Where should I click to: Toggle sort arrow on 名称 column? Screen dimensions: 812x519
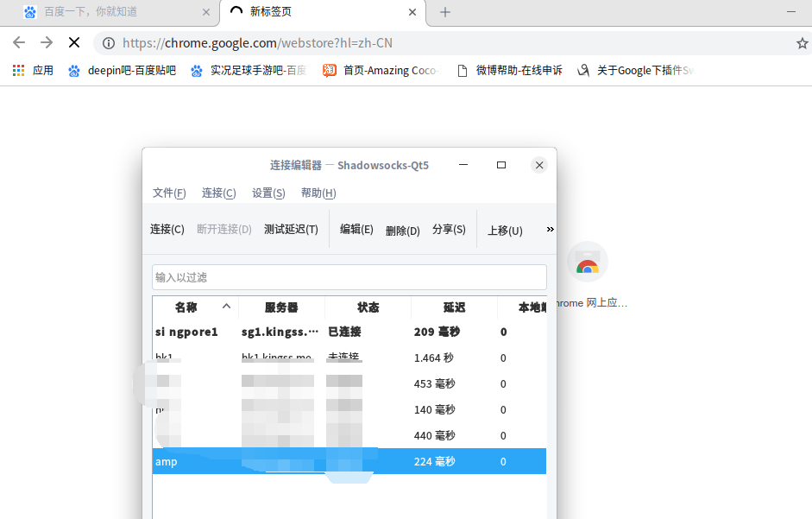pos(226,306)
